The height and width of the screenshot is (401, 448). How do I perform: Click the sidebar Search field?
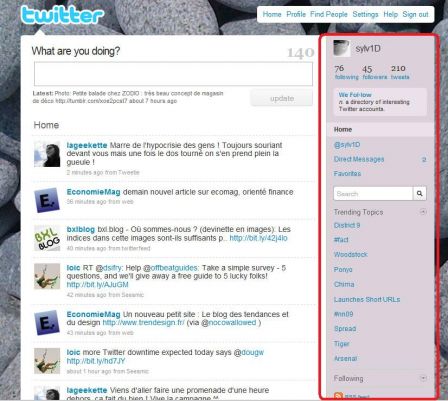(x=373, y=194)
